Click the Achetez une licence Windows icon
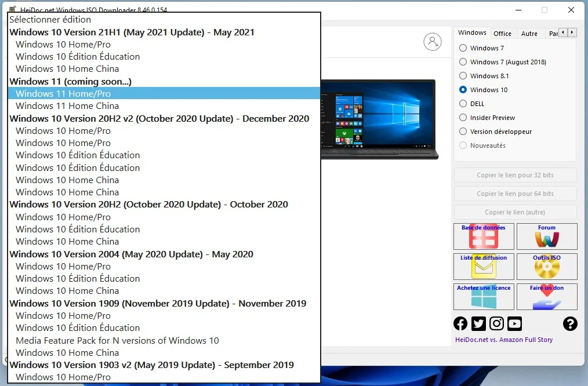 click(x=484, y=296)
